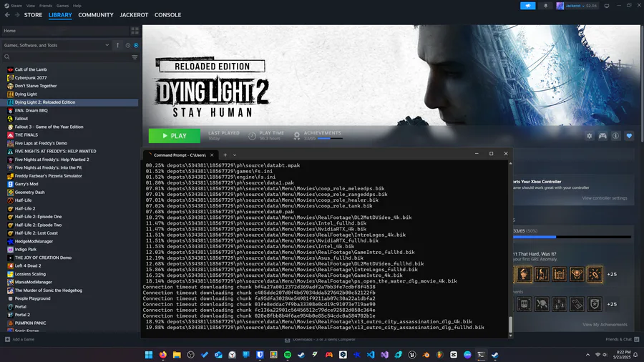
Task: Open Spotify from taskbar
Action: tap(288, 355)
